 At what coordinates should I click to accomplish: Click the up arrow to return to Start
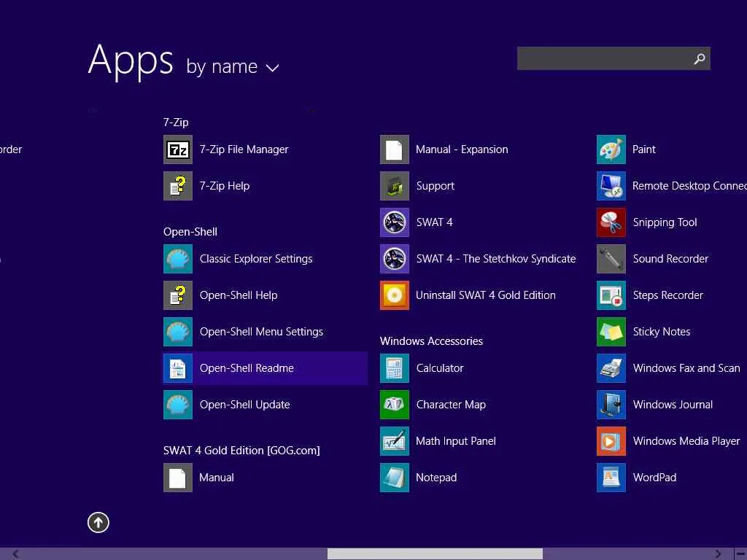(x=98, y=522)
